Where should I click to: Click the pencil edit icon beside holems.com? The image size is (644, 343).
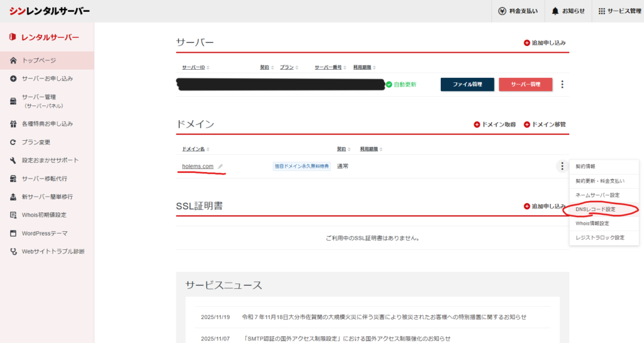(x=220, y=166)
